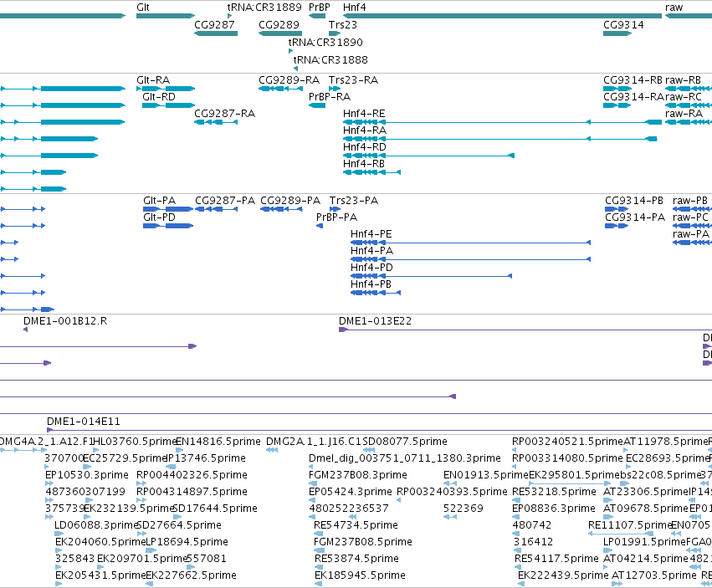Click the Glt-PD protein label

click(159, 217)
